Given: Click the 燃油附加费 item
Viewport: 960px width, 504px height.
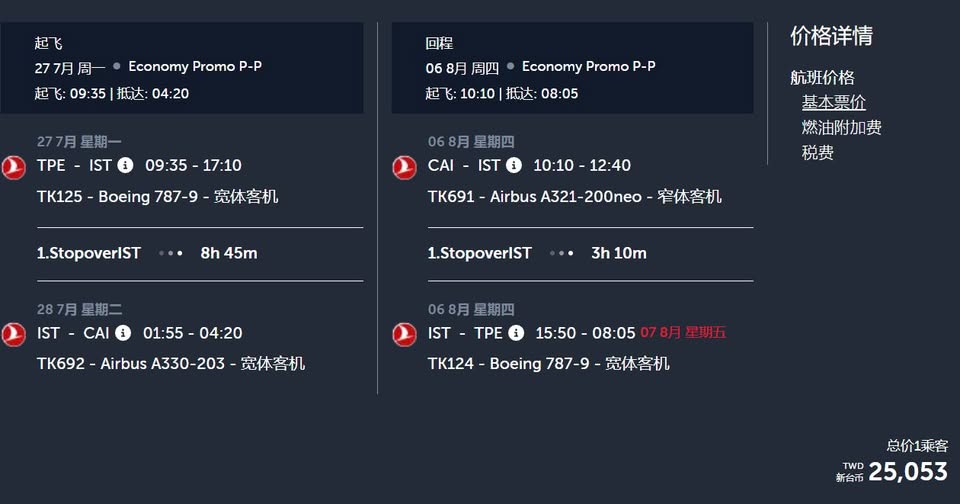Looking at the screenshot, I should pos(841,128).
